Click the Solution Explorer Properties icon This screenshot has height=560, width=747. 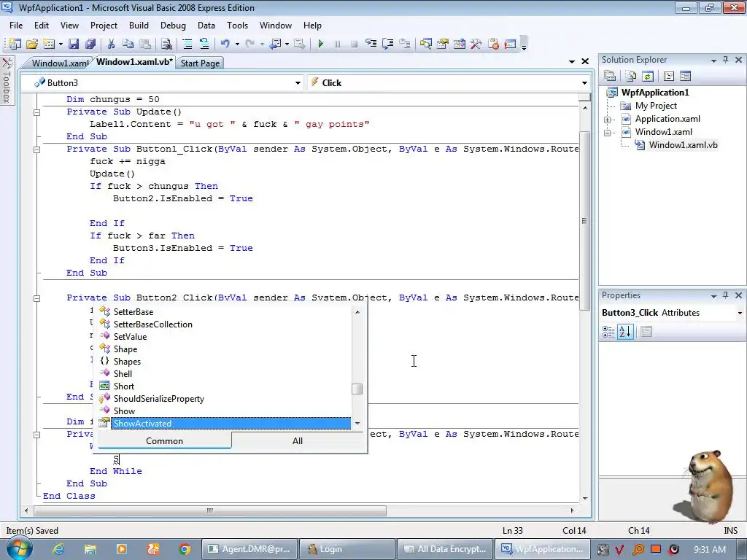tap(610, 76)
